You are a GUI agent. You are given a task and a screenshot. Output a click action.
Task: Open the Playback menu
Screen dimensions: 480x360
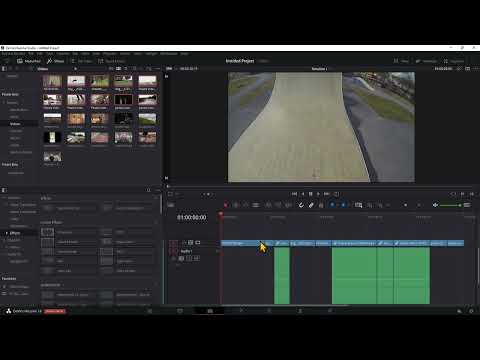pos(109,53)
